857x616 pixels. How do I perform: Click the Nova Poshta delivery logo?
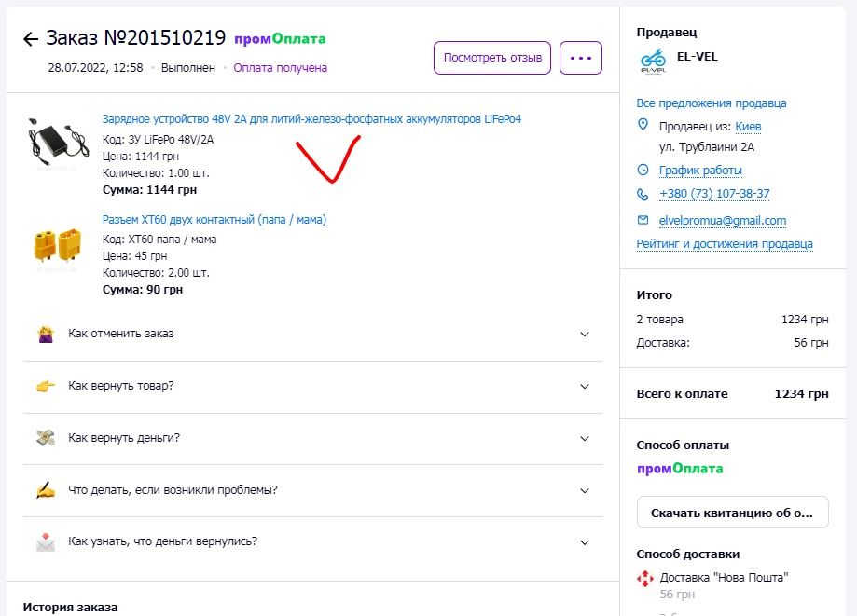coord(645,579)
